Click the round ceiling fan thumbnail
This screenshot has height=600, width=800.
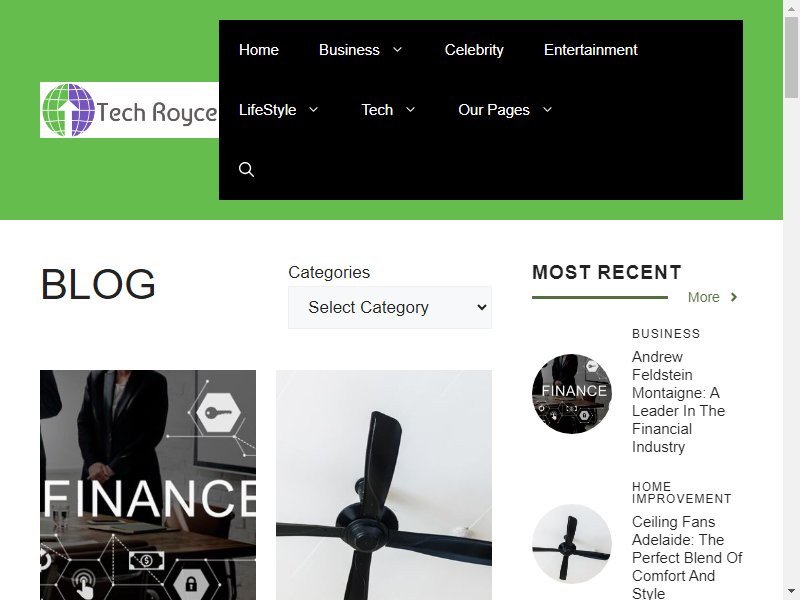tap(572, 544)
